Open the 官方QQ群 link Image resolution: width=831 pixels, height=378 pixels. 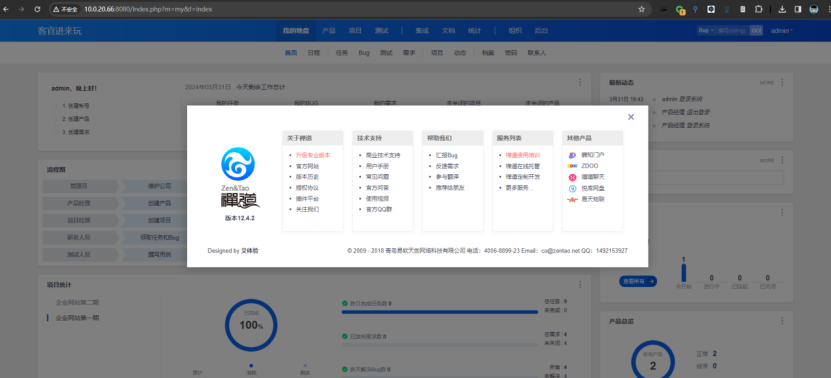(x=379, y=209)
